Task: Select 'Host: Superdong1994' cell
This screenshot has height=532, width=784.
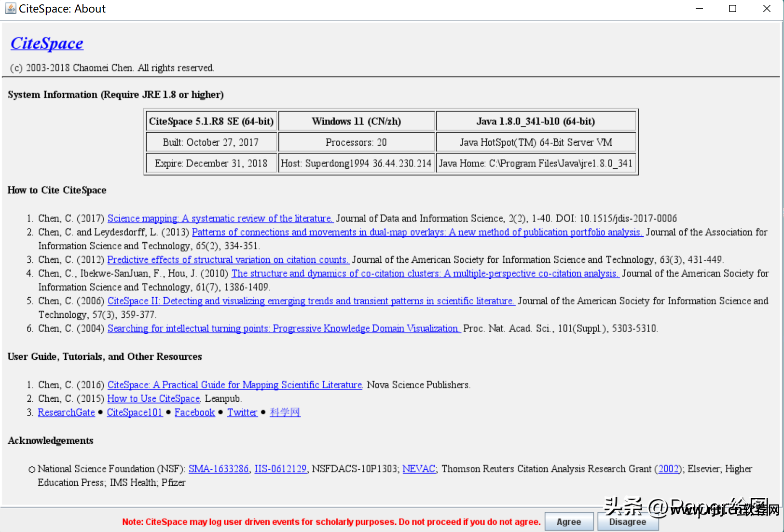Action: (x=357, y=164)
